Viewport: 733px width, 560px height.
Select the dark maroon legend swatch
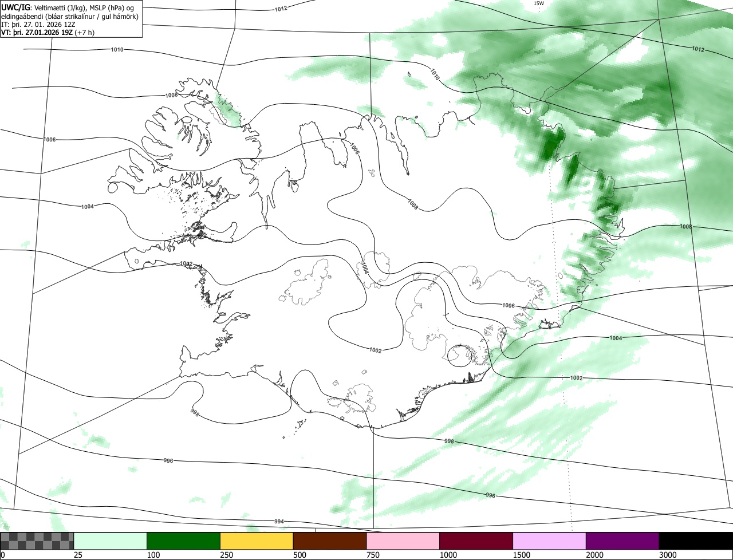pos(476,541)
